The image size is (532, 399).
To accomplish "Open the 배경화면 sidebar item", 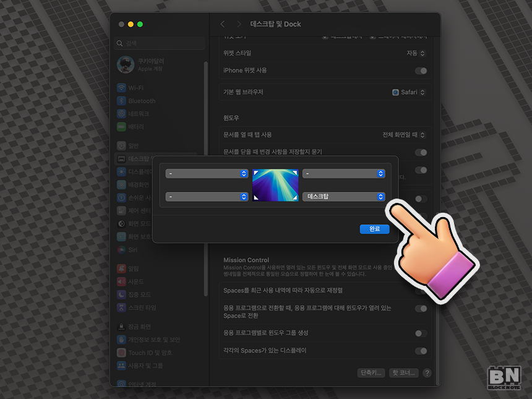I will [134, 184].
